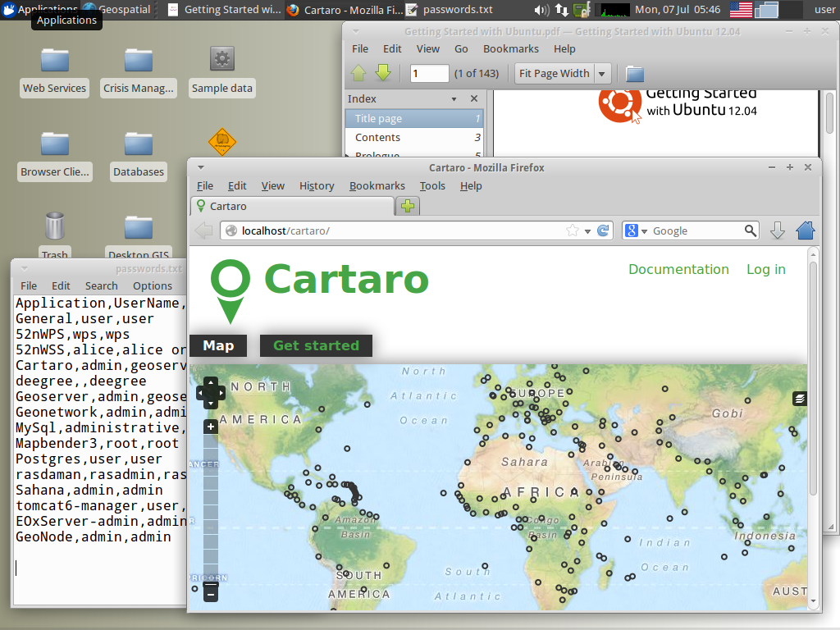Screen dimensions: 840x630
Task: Click the Firefox back arrow button
Action: pos(203,231)
